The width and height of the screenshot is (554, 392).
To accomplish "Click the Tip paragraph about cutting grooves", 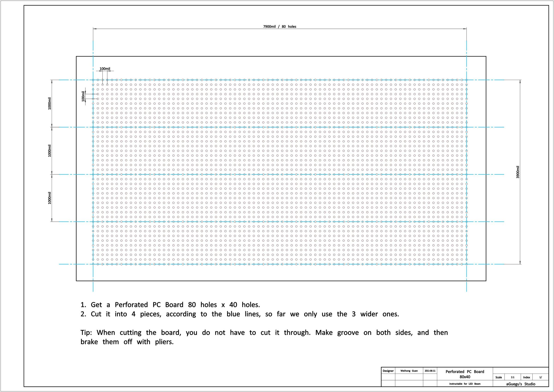I will pyautogui.click(x=264, y=337).
